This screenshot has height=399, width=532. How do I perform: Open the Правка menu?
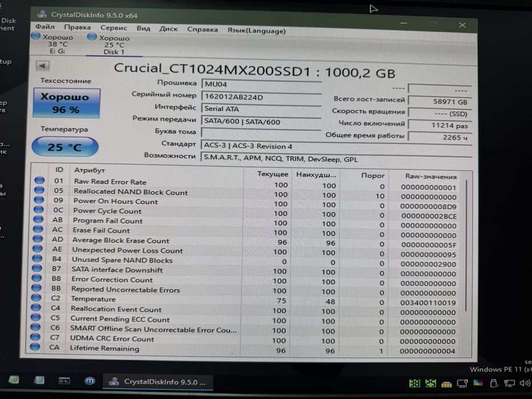pos(78,27)
